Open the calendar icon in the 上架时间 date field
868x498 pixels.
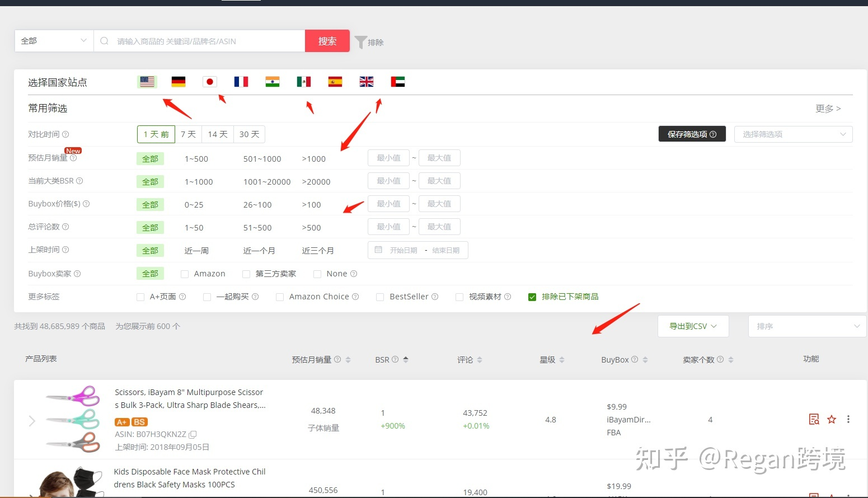(x=378, y=250)
